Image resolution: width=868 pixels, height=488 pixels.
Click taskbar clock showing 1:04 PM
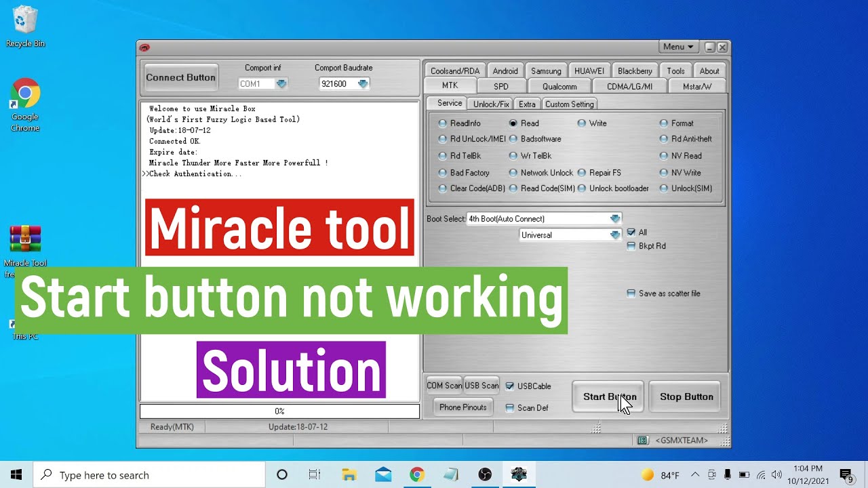pos(807,474)
